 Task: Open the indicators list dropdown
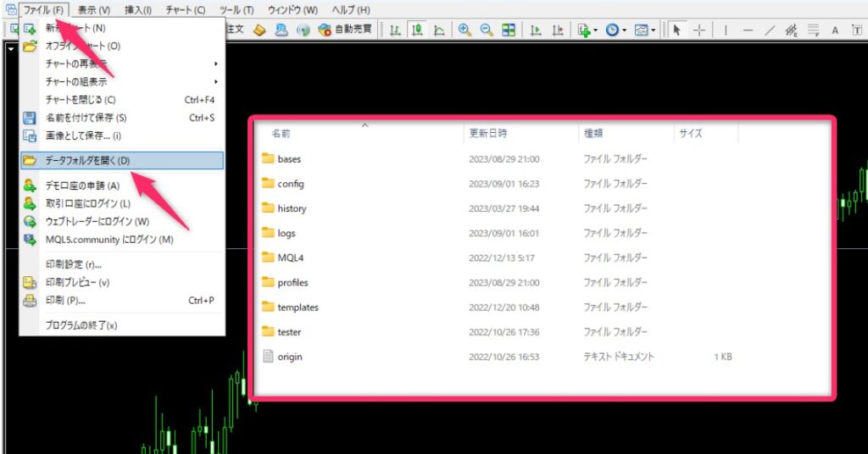click(587, 30)
